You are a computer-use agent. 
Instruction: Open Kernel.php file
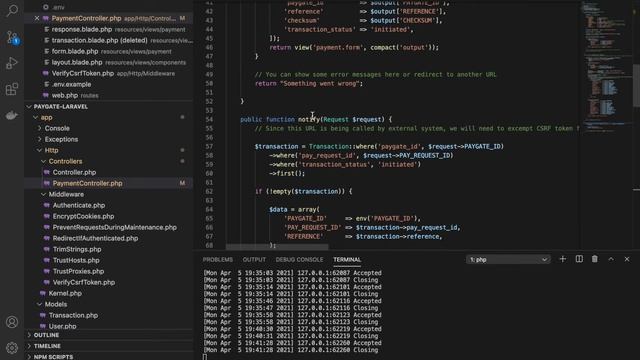click(109, 294)
